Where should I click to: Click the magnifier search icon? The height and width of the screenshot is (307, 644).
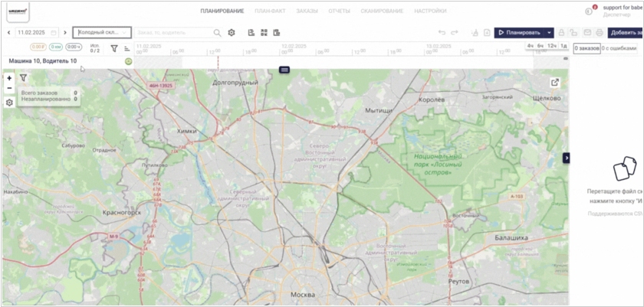[217, 32]
